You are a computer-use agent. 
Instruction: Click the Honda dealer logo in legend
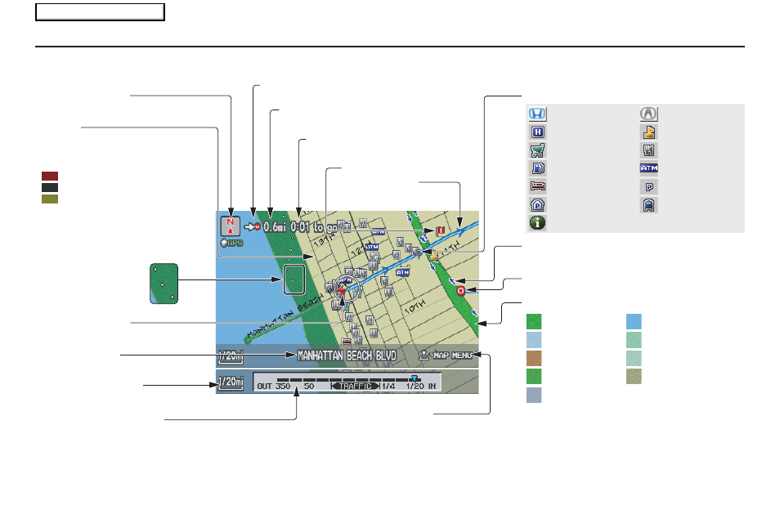point(537,114)
